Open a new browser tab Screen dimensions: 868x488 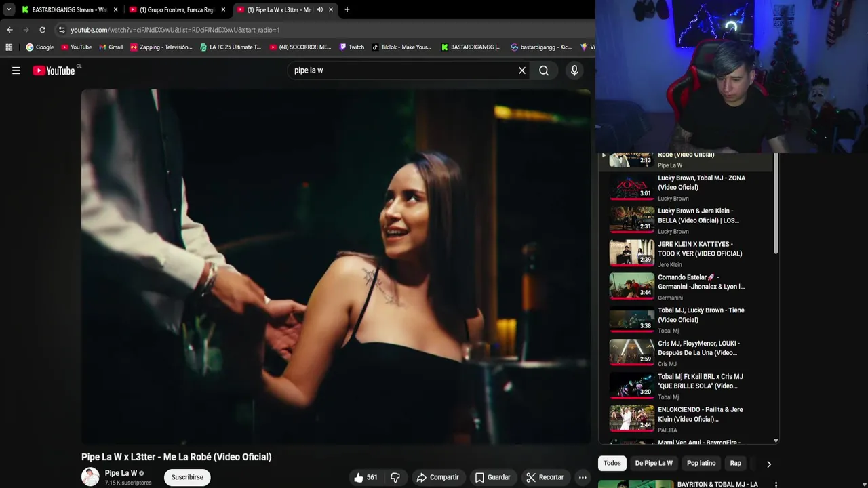click(347, 9)
